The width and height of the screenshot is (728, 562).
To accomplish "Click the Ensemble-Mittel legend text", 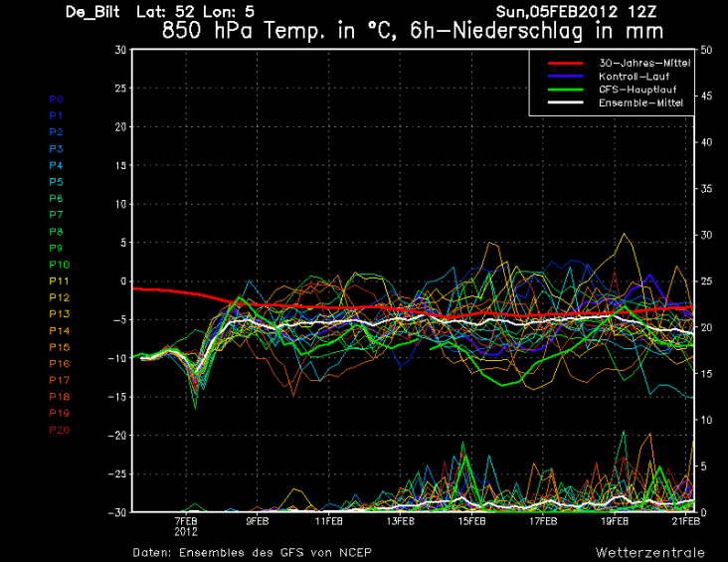I will (640, 102).
